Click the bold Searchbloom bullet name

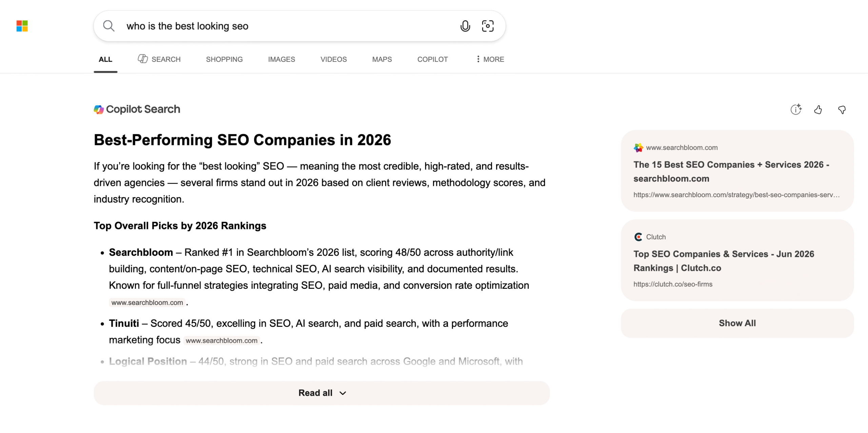tap(141, 252)
